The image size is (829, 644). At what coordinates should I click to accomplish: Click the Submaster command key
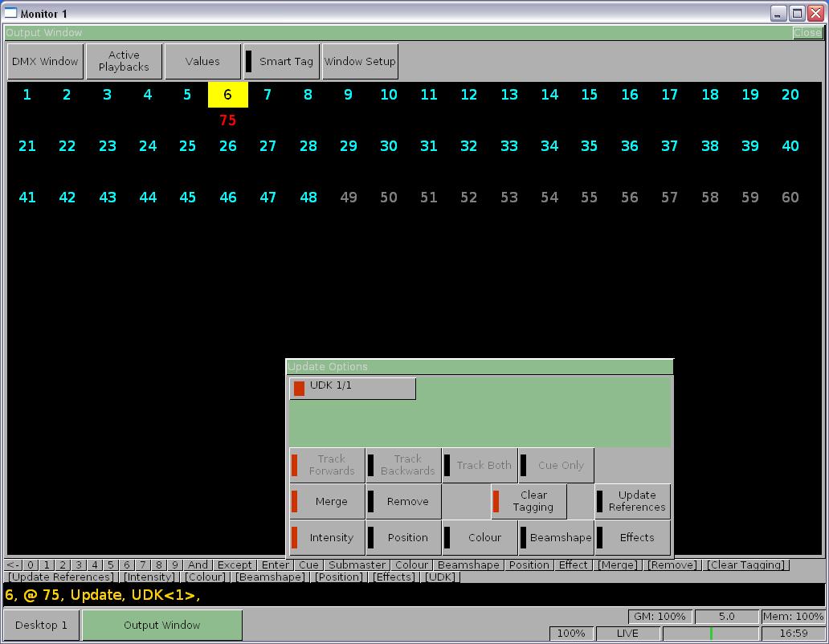pos(357,565)
